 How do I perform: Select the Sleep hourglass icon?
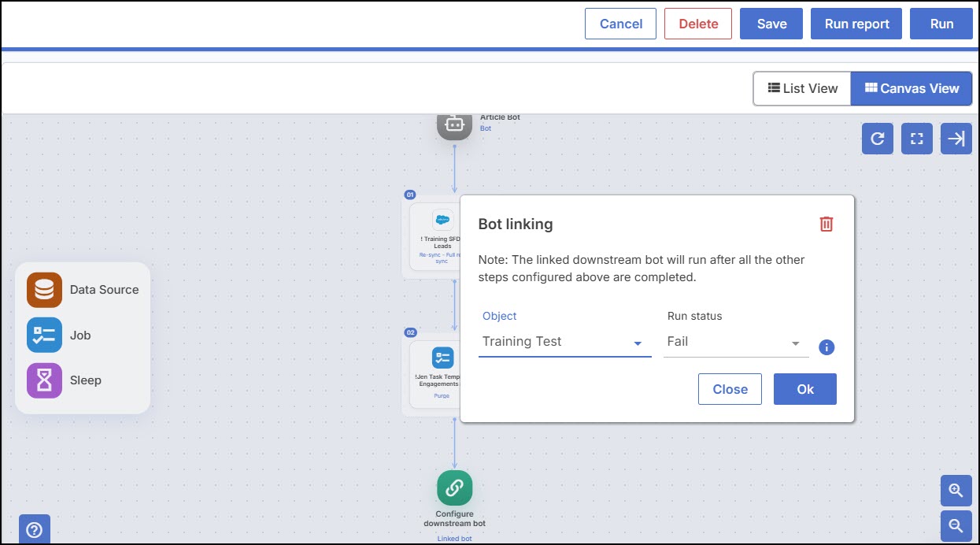pos(44,380)
